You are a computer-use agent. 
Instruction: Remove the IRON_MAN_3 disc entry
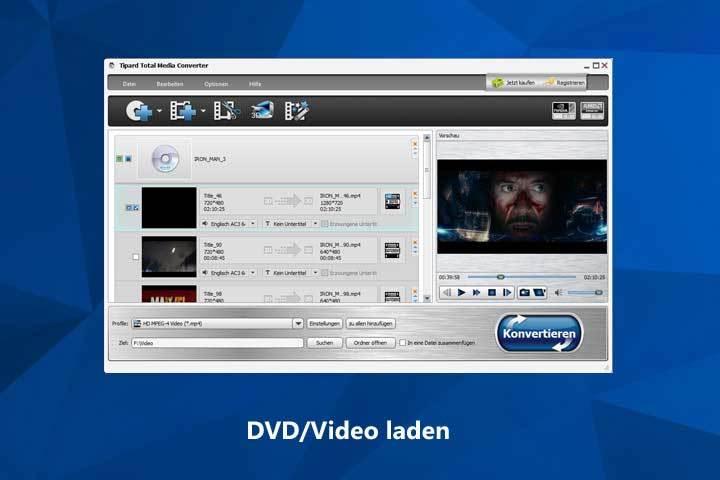(x=415, y=144)
